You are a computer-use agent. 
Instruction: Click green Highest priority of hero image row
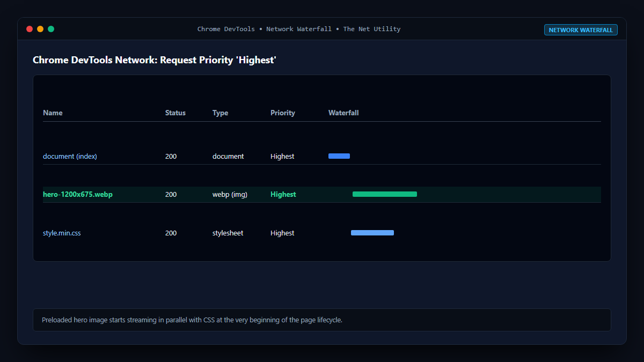coord(283,195)
